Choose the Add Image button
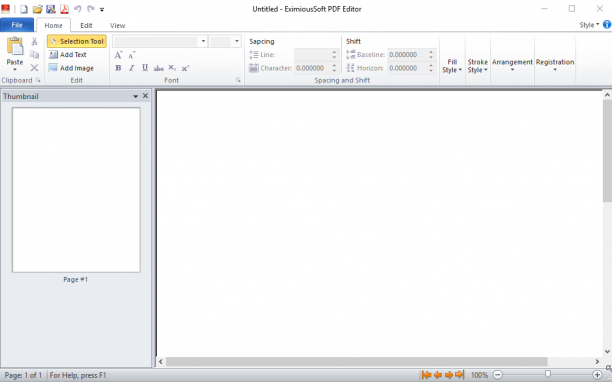612x382 pixels. pyautogui.click(x=71, y=68)
